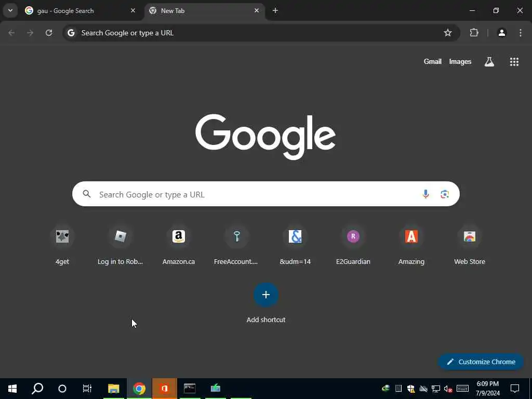Open the &udm=14 shortcut
The image size is (532, 399).
pyautogui.click(x=295, y=245)
